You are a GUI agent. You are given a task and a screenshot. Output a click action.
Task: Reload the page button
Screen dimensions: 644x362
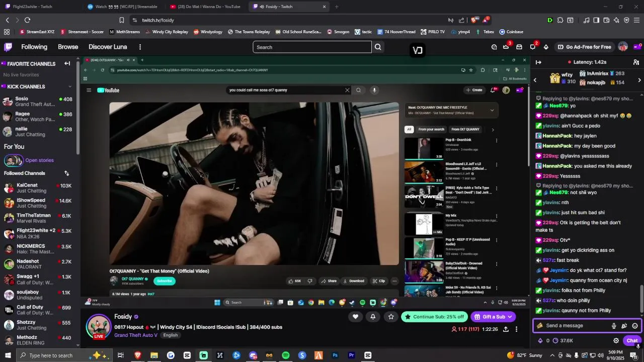27,20
